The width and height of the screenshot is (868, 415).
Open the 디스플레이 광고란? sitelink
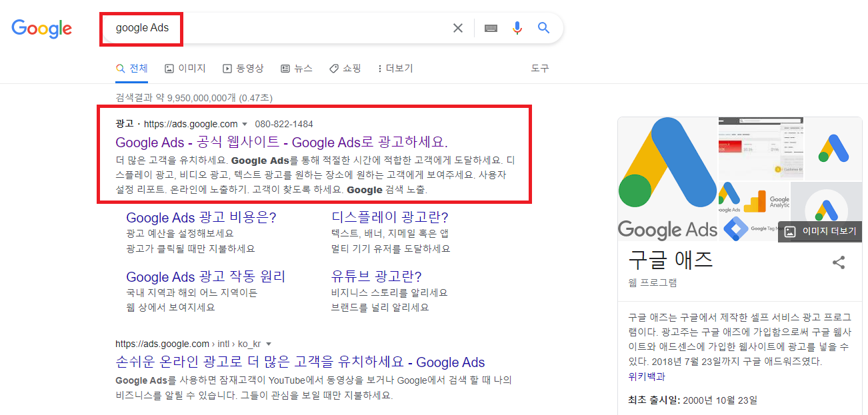click(x=390, y=218)
